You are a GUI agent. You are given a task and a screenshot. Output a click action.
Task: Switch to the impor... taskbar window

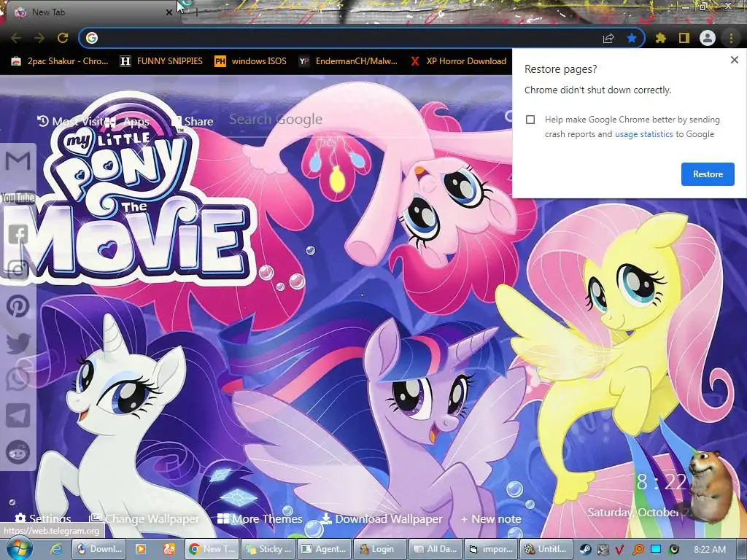click(492, 549)
